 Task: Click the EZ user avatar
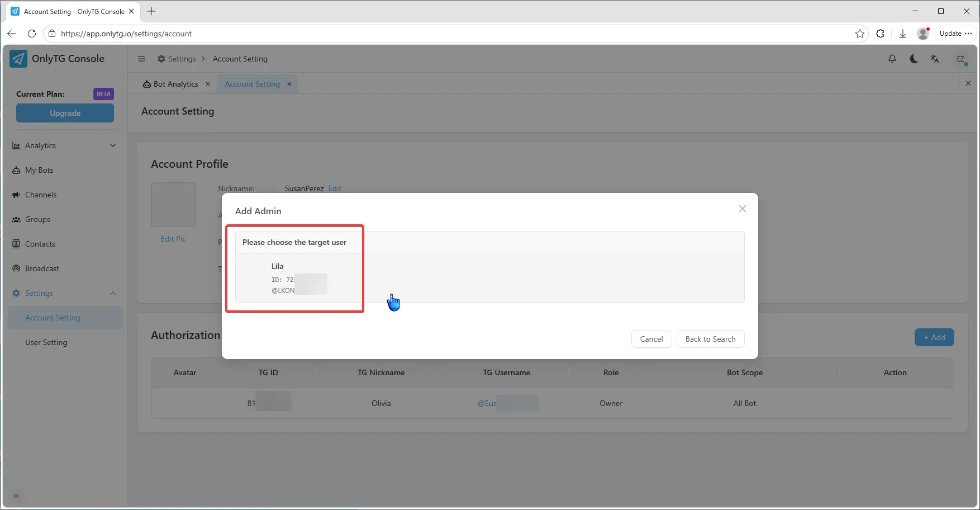[960, 59]
